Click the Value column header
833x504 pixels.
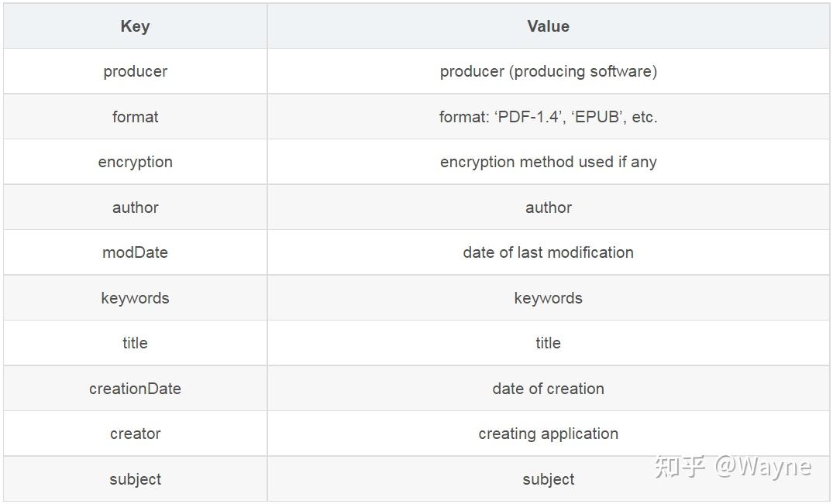coord(548,26)
